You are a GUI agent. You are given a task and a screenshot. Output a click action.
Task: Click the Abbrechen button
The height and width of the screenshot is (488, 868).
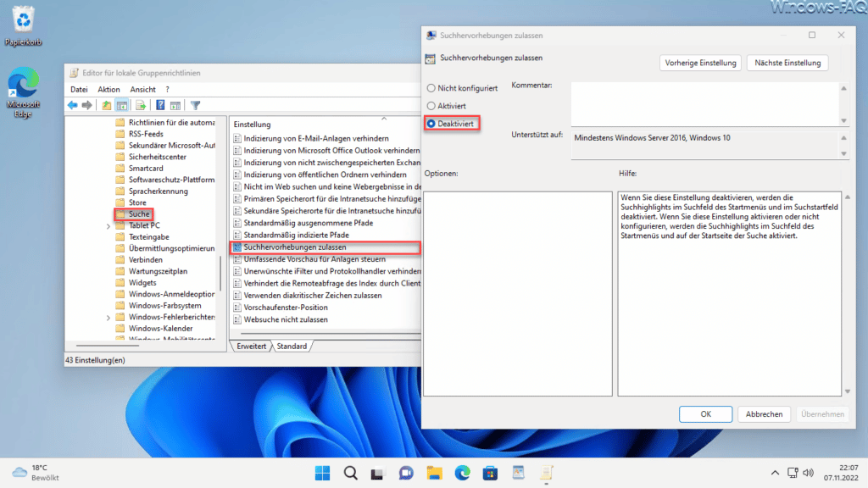coord(764,413)
